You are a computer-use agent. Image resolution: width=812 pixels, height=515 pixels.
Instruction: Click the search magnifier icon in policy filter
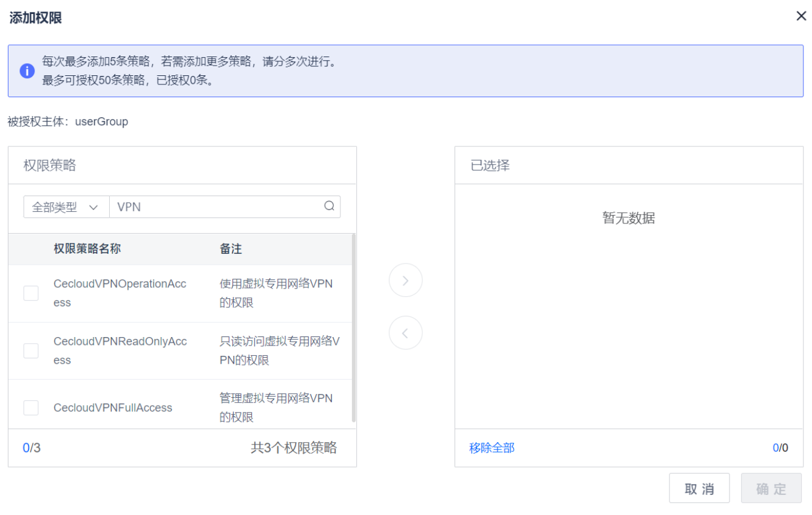pyautogui.click(x=330, y=206)
